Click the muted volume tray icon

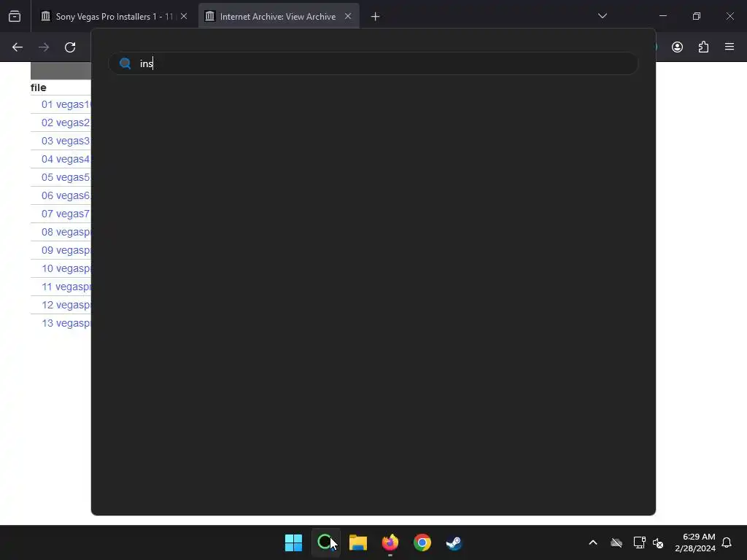click(x=658, y=542)
